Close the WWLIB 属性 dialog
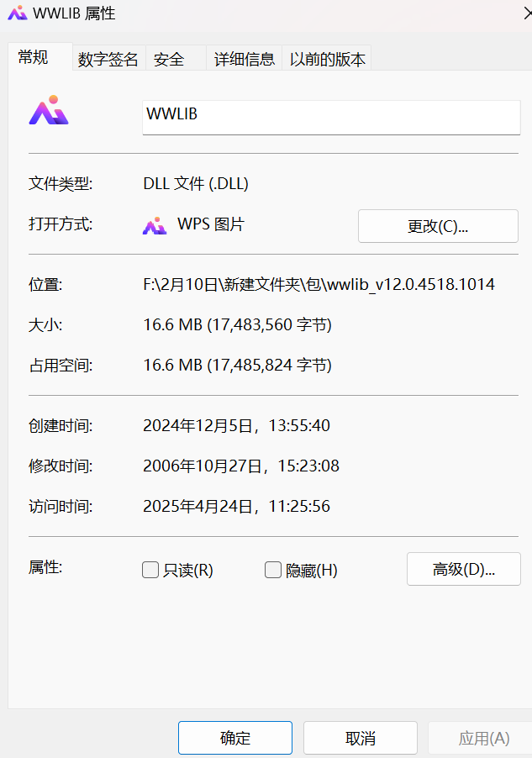Image resolution: width=532 pixels, height=758 pixels. [527, 13]
